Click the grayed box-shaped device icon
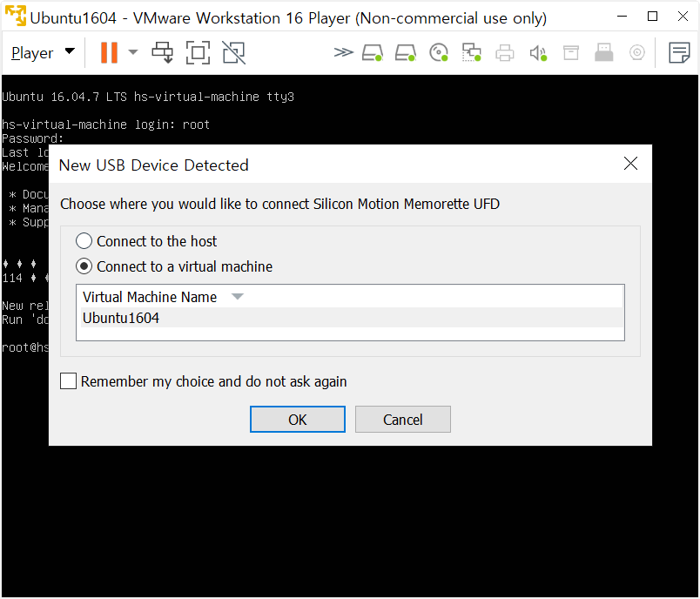Viewport: 700px width, 599px height. pyautogui.click(x=571, y=52)
